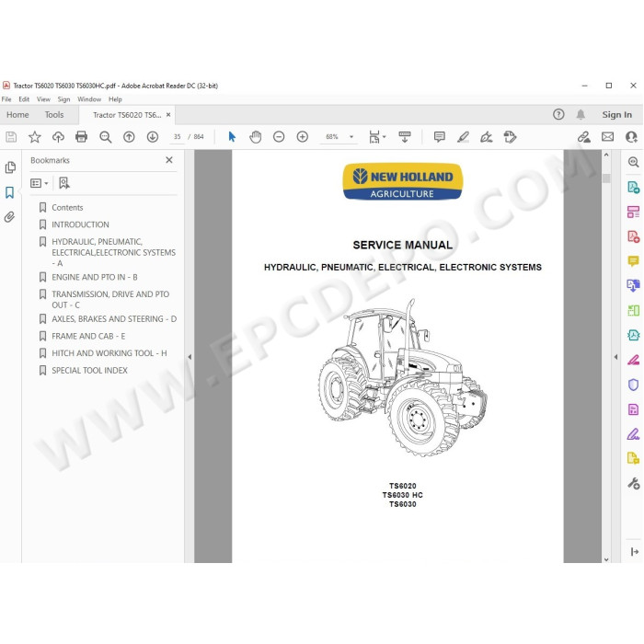Switch to the Home tab
This screenshot has height=644, width=644.
point(17,115)
